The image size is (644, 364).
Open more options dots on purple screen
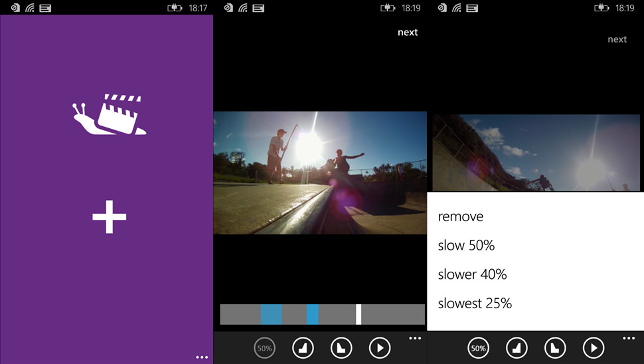coord(202,357)
